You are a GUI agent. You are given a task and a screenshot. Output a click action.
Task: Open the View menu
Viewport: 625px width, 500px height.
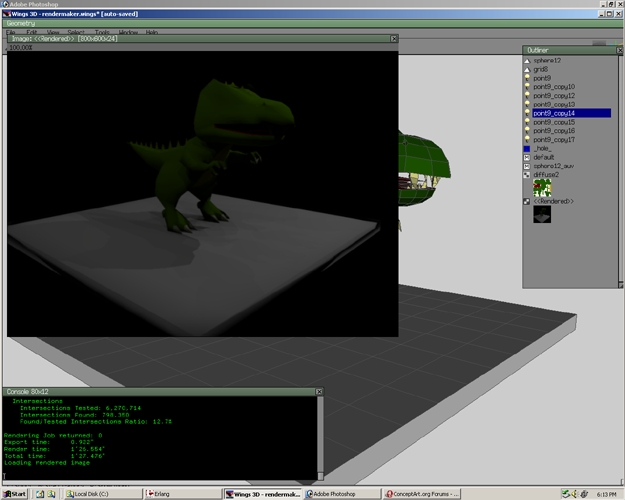53,32
